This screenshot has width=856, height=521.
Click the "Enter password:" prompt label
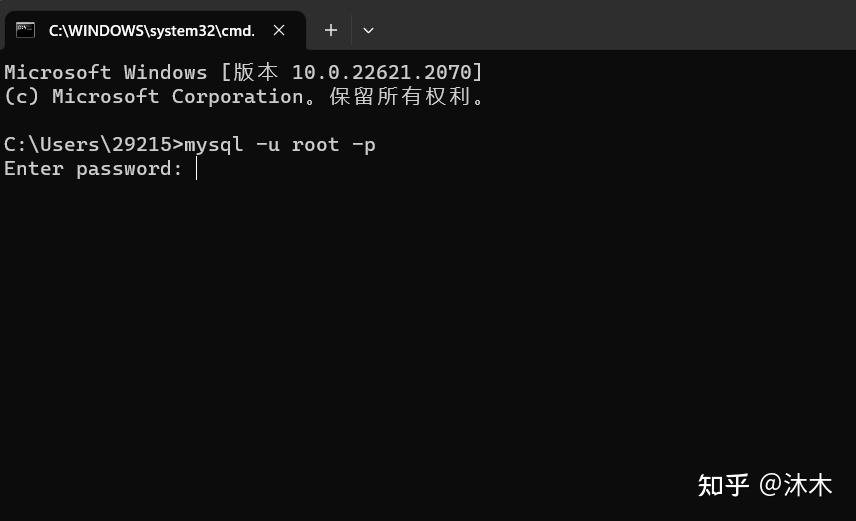[93, 169]
